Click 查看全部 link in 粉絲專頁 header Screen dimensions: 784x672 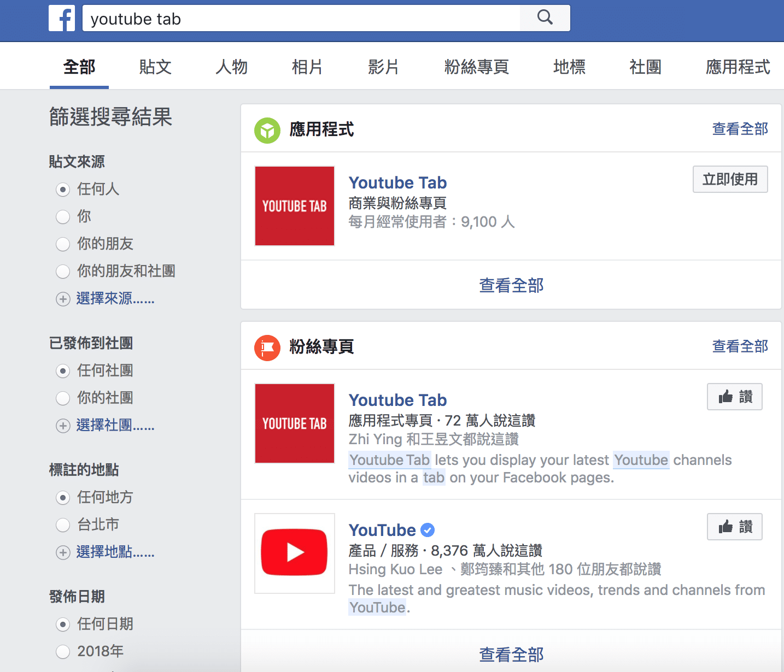[740, 346]
